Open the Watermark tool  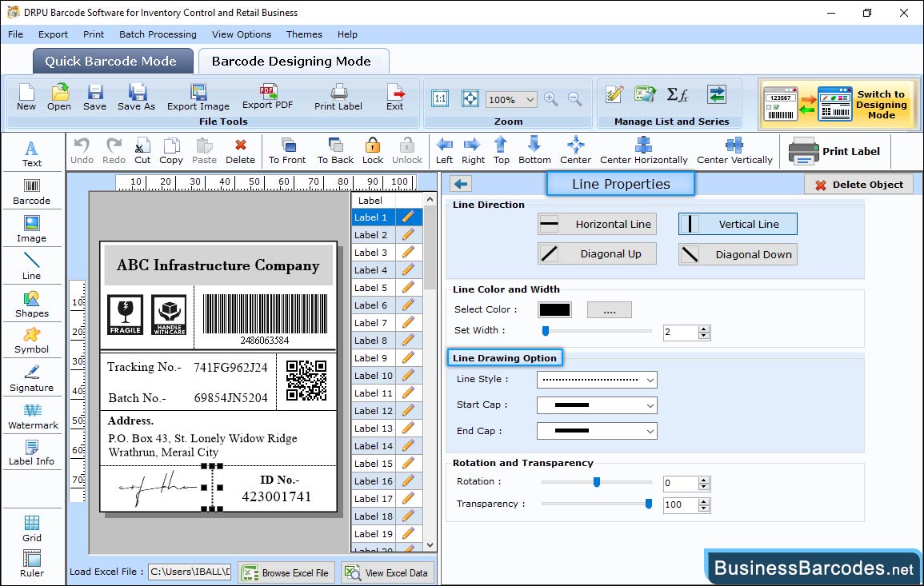[32, 416]
